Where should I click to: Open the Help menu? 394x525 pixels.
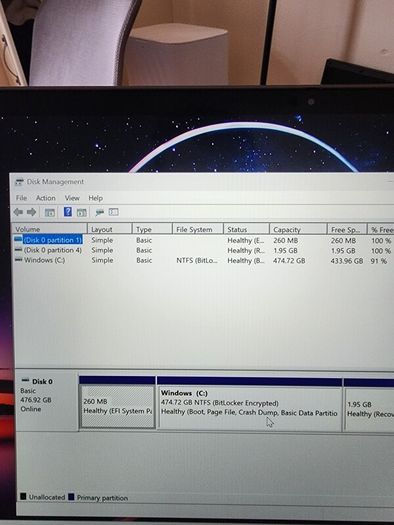click(x=95, y=198)
